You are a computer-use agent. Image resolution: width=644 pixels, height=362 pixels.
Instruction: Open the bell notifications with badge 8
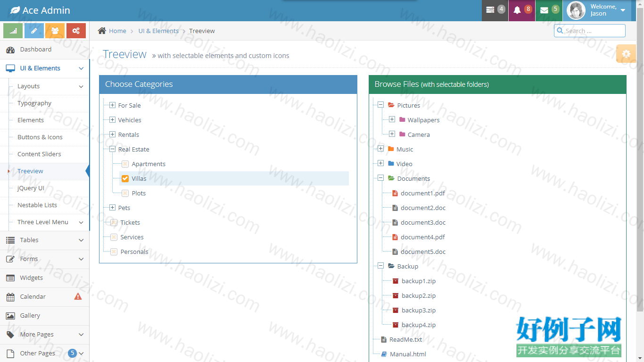point(522,10)
